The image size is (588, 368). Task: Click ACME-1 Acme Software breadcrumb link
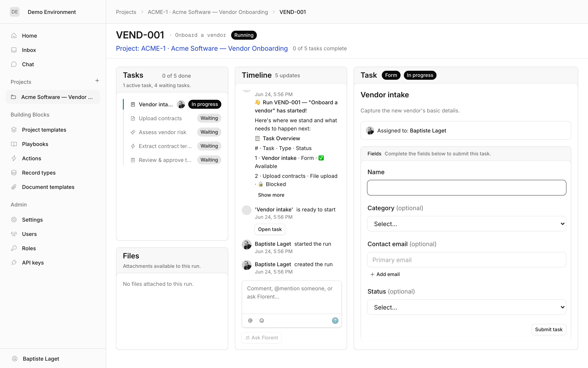pyautogui.click(x=208, y=12)
